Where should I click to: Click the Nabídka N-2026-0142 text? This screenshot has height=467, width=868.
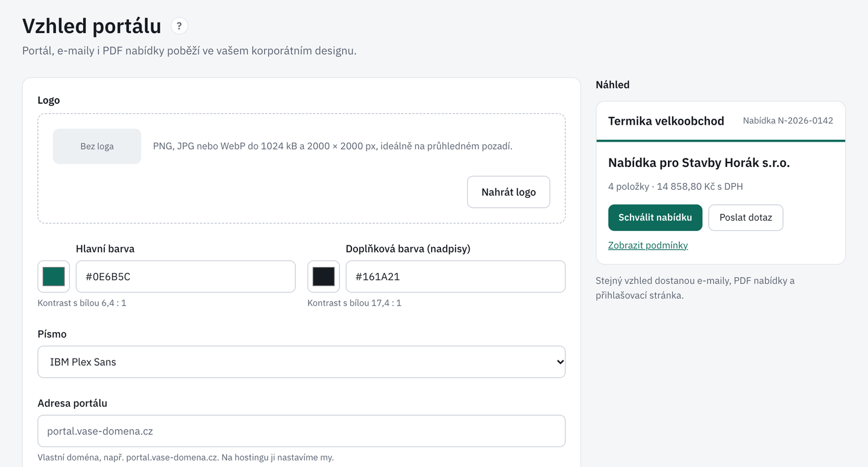coord(788,121)
